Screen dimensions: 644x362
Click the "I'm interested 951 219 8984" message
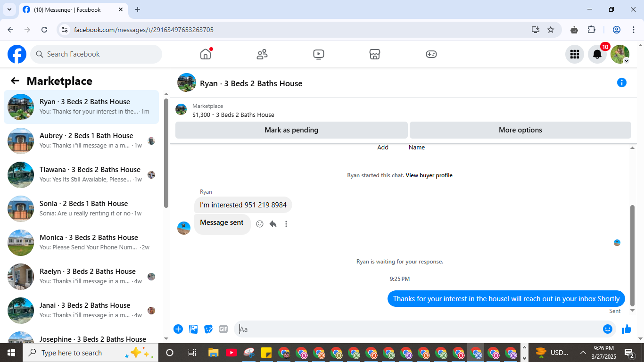click(x=243, y=205)
